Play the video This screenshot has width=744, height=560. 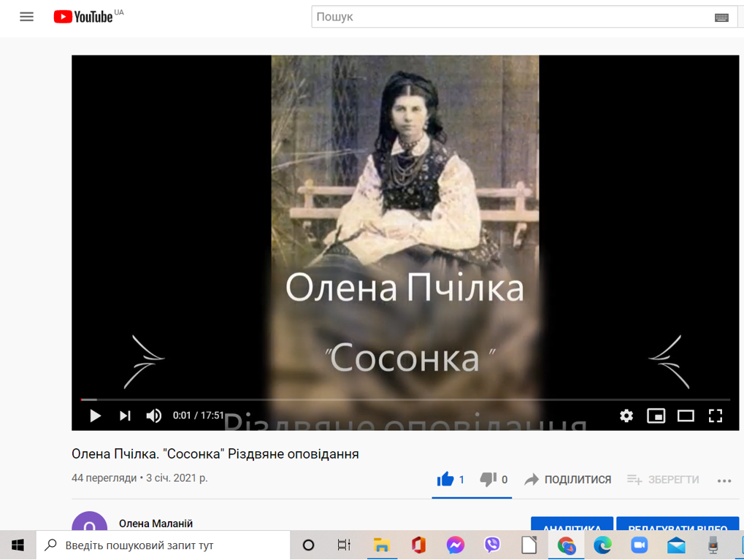click(x=94, y=415)
